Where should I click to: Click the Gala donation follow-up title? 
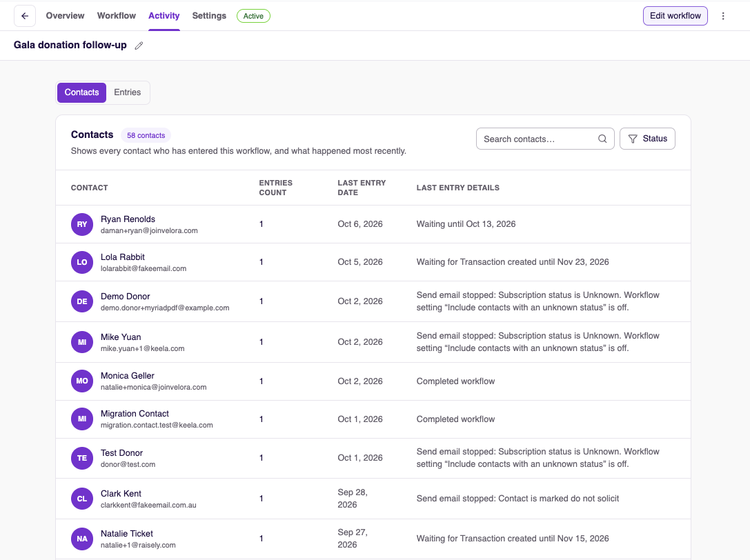coord(70,45)
